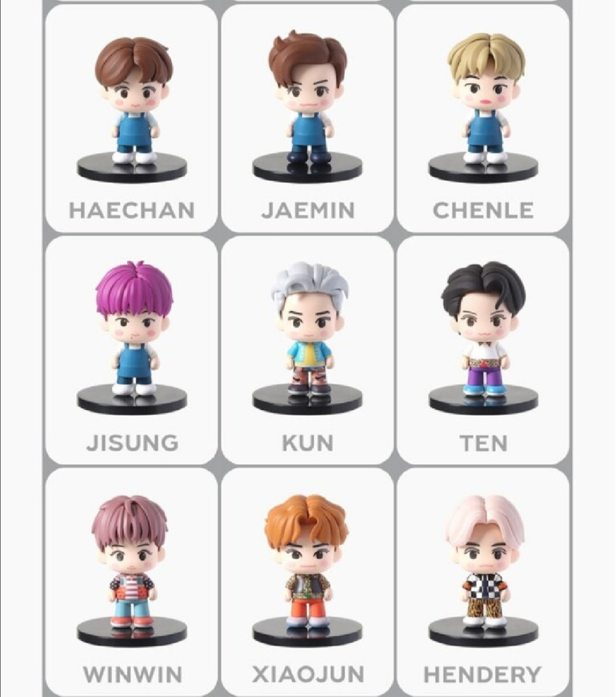This screenshot has height=697, width=616.
Task: Click the black base under Kun figure
Action: point(308,399)
